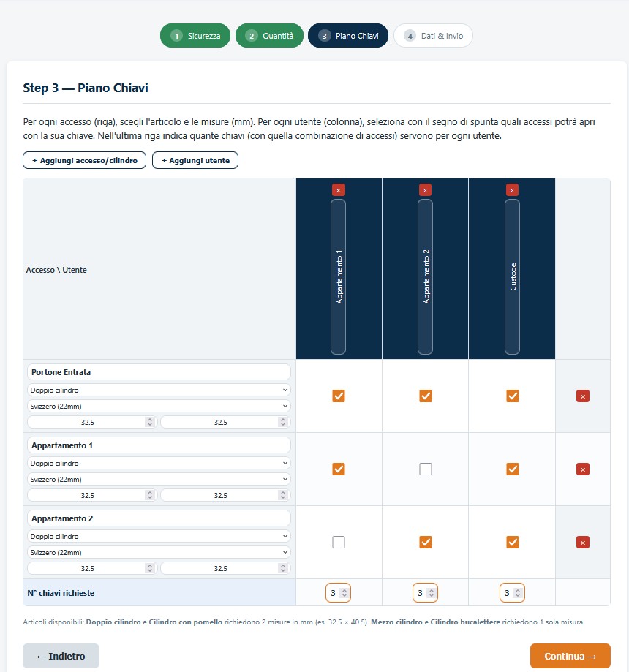The width and height of the screenshot is (629, 672).
Task: Uncheck Portone Entrata for Appartamento 1 user
Action: click(339, 396)
